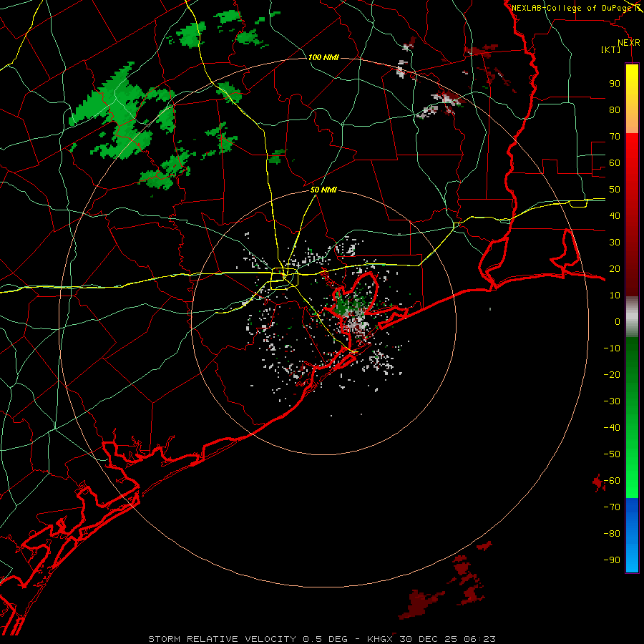This screenshot has height=644, width=644.
Task: Select the "STORM RELATIVE VELOCITY 0.5 DEG" caption
Action: [248, 639]
